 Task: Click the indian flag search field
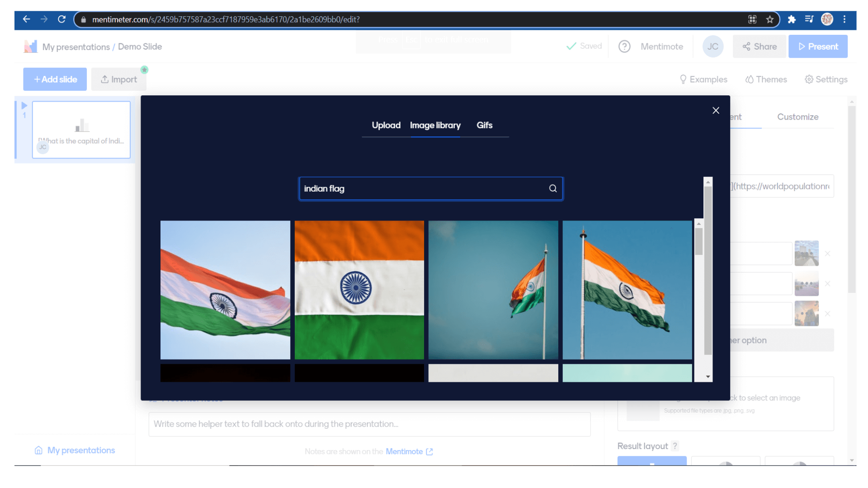(x=423, y=188)
